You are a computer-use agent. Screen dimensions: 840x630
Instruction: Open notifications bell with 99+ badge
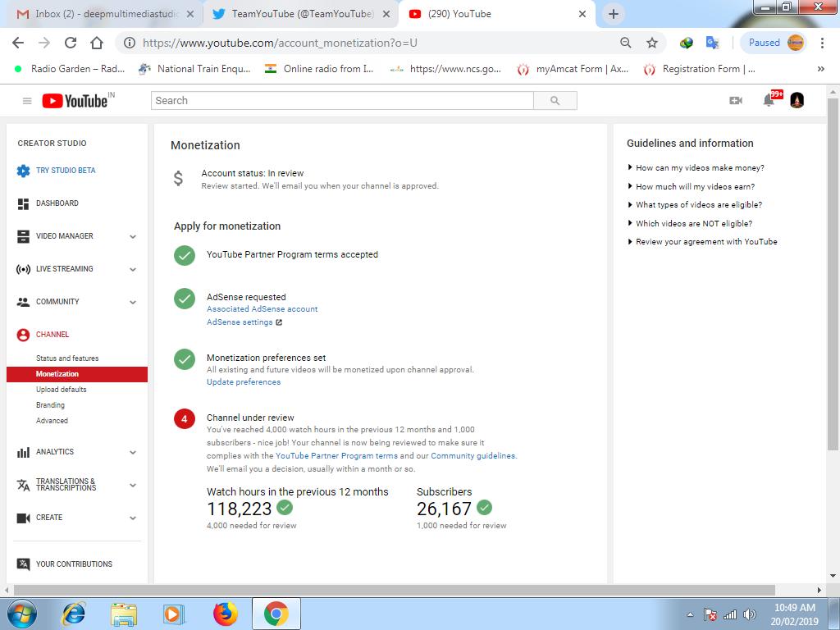pyautogui.click(x=769, y=100)
